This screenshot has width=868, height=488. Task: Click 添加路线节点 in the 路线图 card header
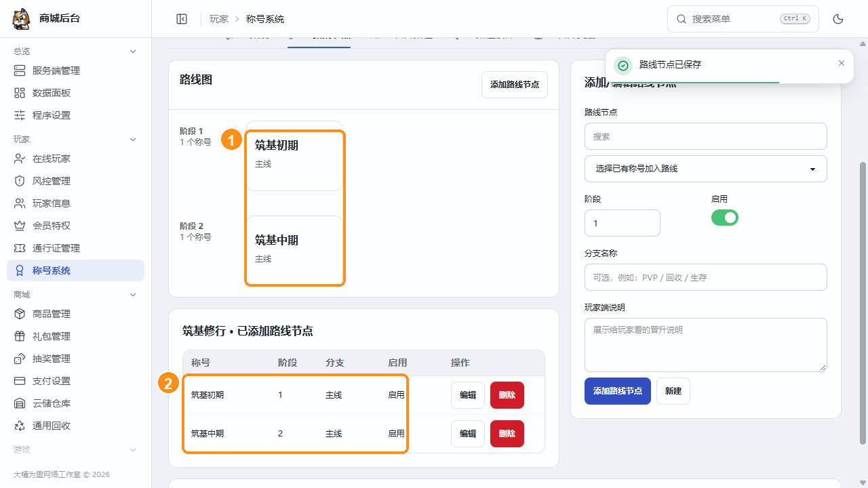(515, 85)
